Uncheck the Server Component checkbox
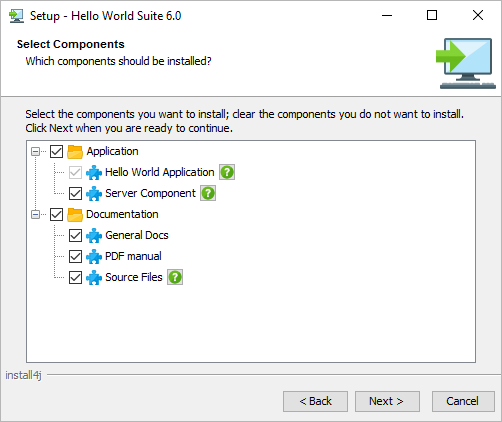Image resolution: width=502 pixels, height=422 pixels. (75, 193)
